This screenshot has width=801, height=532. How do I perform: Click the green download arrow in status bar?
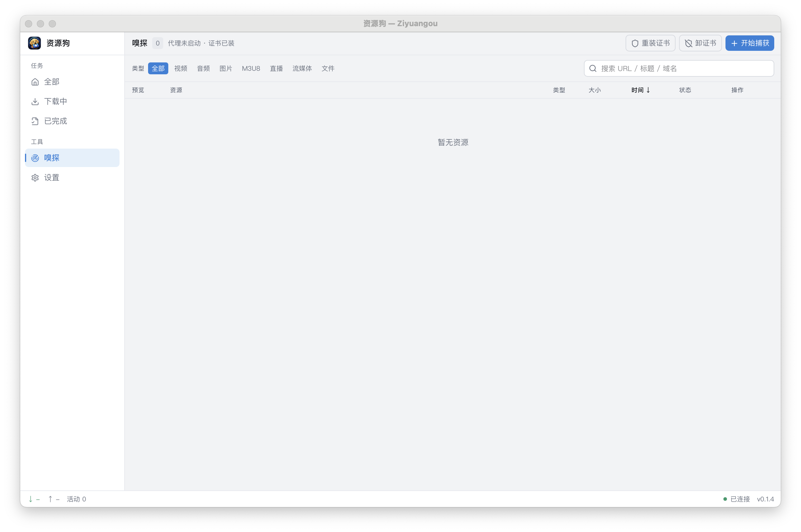tap(31, 499)
